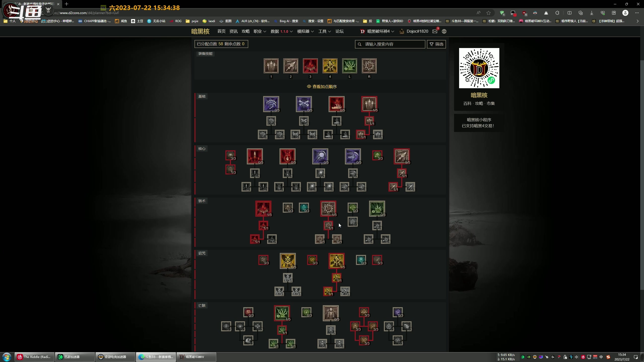Add page to favorites star icon

tap(489, 13)
